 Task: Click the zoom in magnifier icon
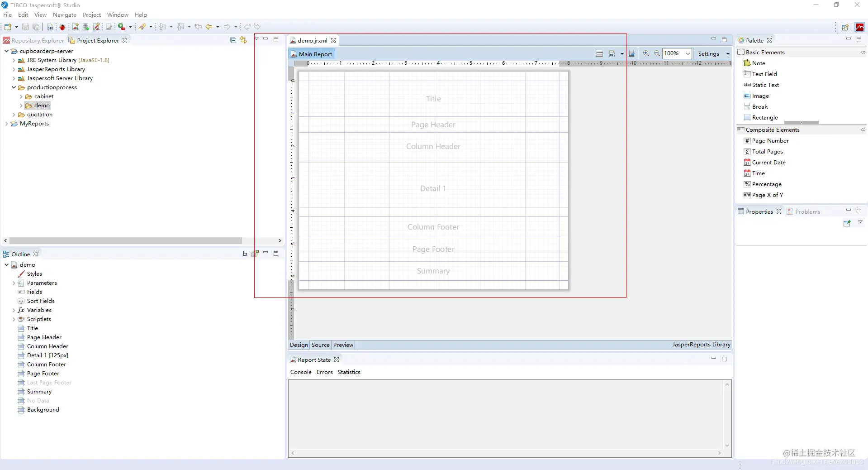[646, 53]
